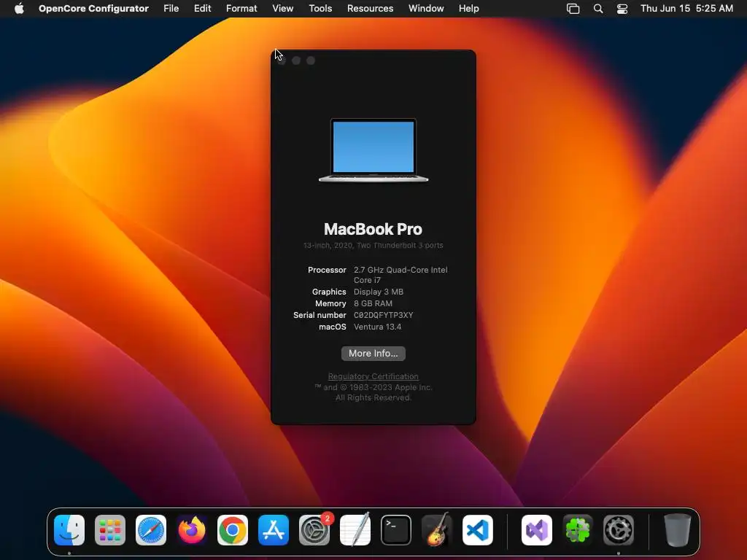Open OpenCore Configurator gear icon in Dock
747x560 pixels.
pyautogui.click(x=619, y=530)
